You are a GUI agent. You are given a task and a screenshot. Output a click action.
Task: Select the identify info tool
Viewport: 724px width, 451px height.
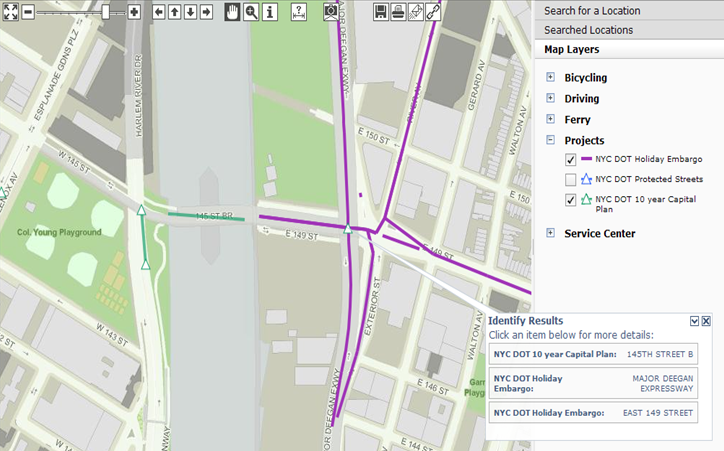[x=269, y=12]
